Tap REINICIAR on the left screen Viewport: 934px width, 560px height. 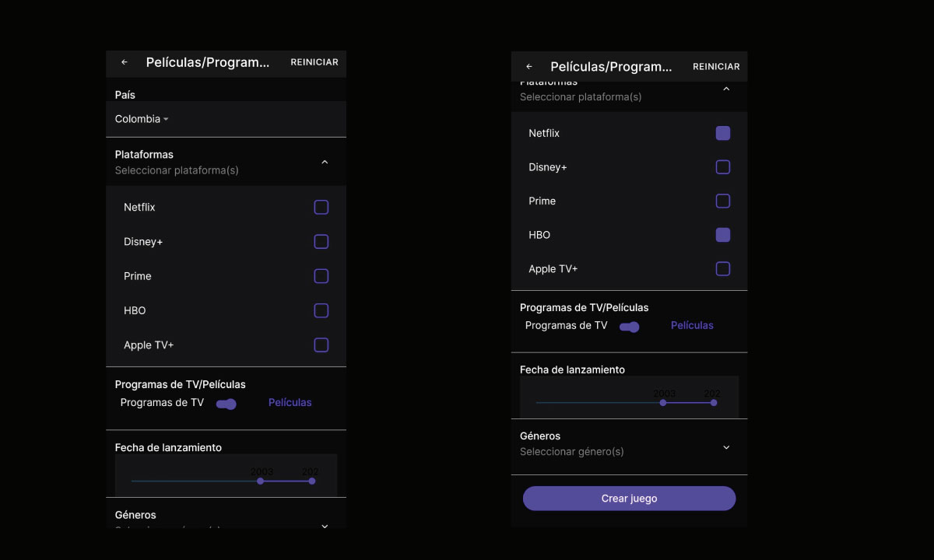[x=314, y=62]
